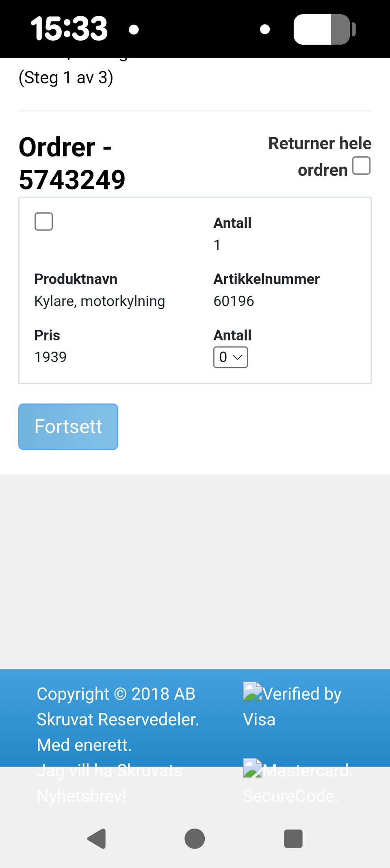
Task: Tap the Verified by Visa text link
Action: click(x=292, y=706)
